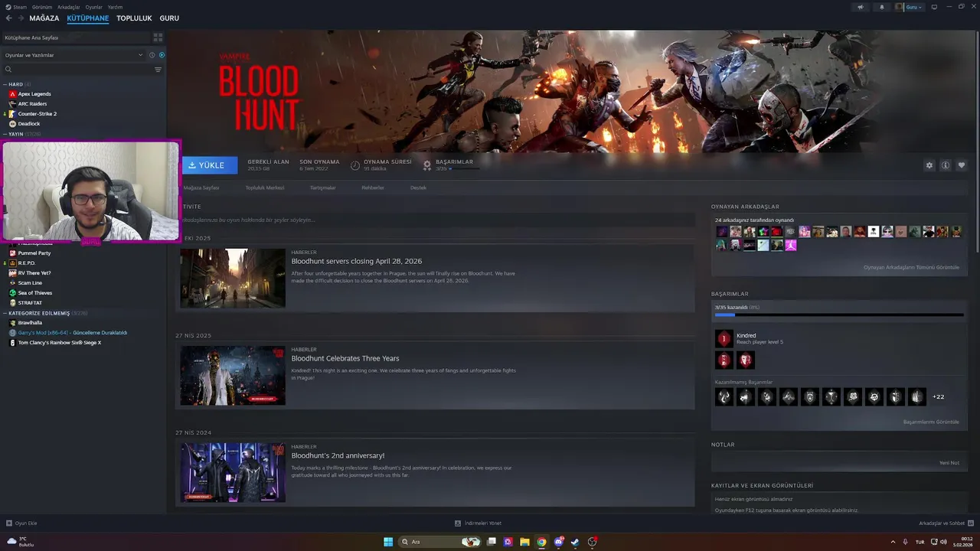Switch library to grid collections view

tap(158, 37)
